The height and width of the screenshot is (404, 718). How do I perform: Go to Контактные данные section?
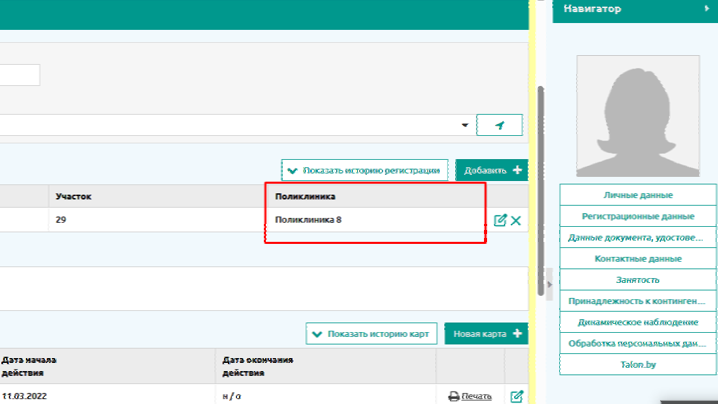pos(637,258)
